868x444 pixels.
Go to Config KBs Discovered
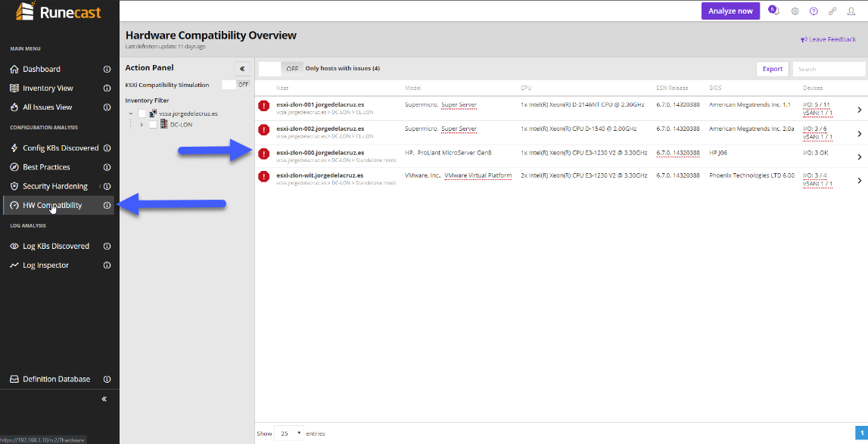pos(61,147)
